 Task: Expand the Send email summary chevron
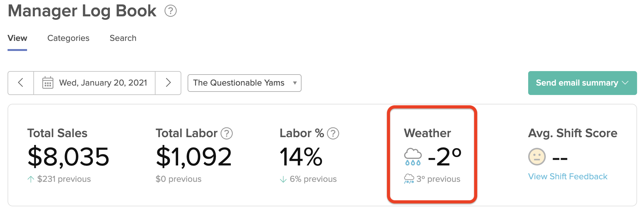(x=625, y=83)
